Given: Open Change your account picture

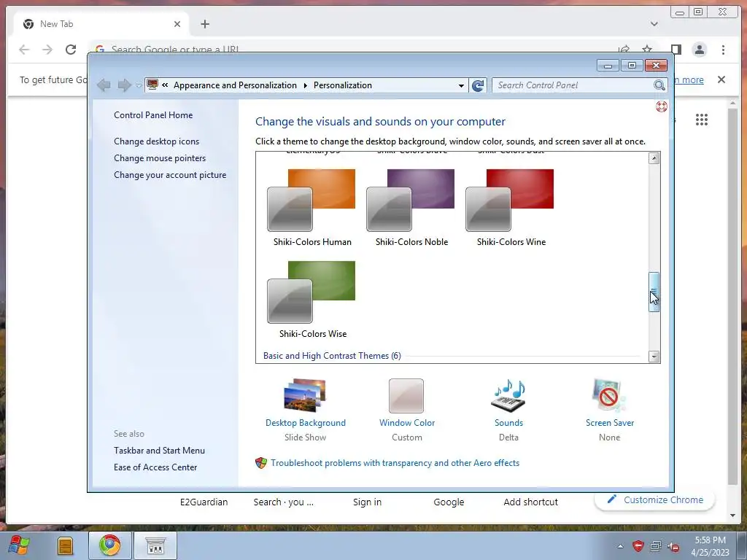Looking at the screenshot, I should (170, 175).
